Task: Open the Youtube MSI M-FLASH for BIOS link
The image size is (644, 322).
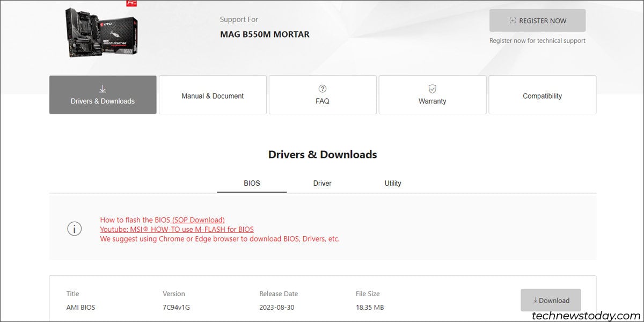Action: pos(177,229)
